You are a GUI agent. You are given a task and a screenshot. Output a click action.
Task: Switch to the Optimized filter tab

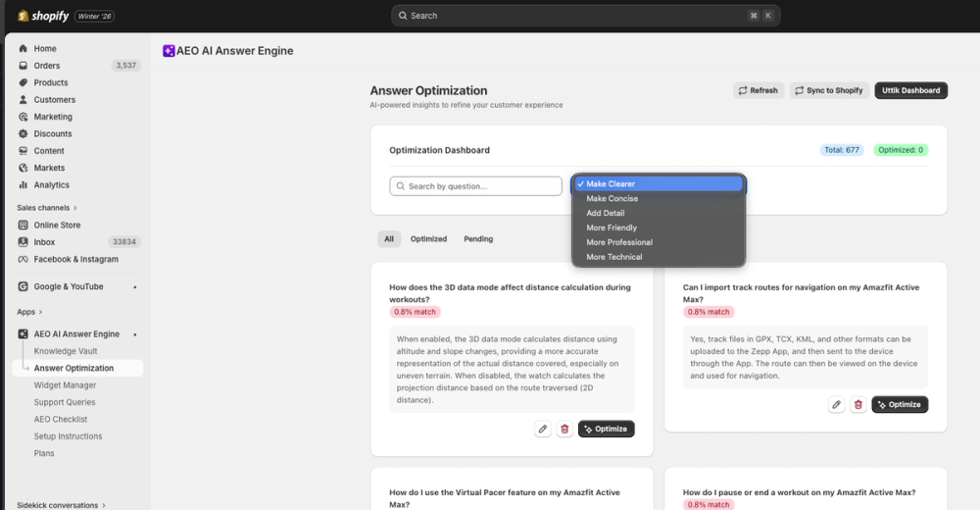coord(429,239)
